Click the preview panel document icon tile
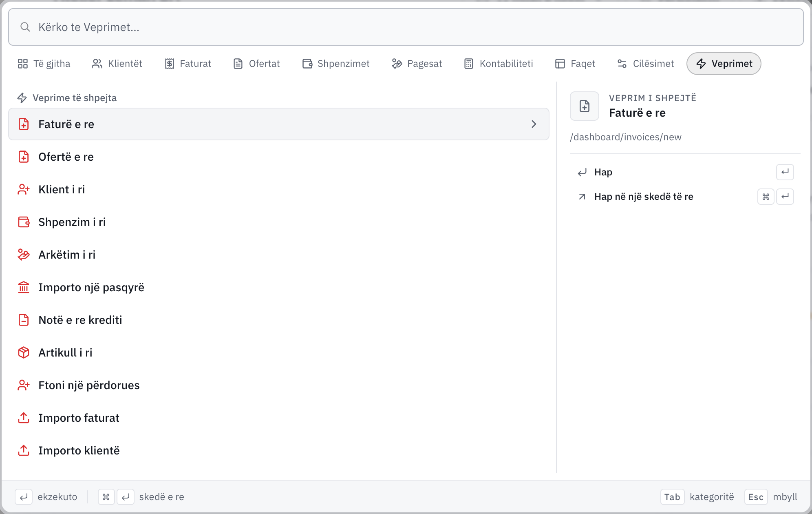Screen dimensions: 812x514 [585, 106]
